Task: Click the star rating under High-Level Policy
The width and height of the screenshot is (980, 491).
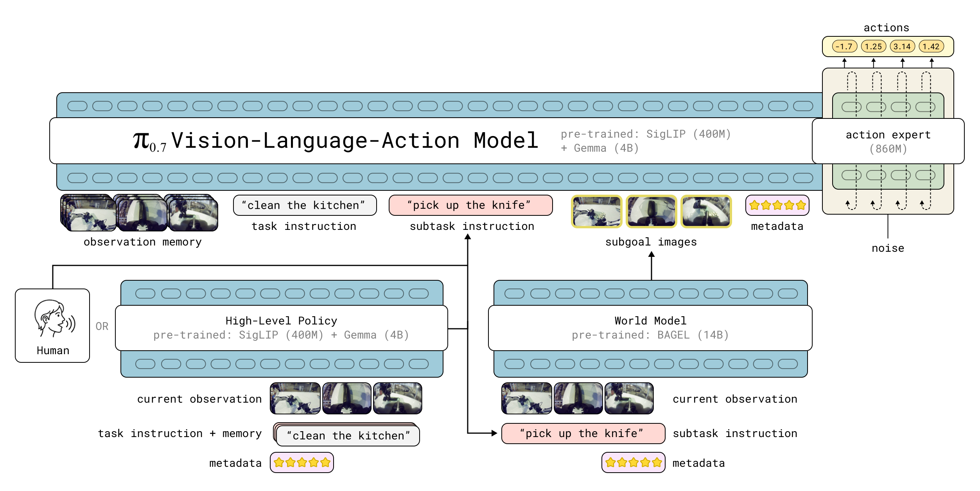Action: click(x=302, y=462)
